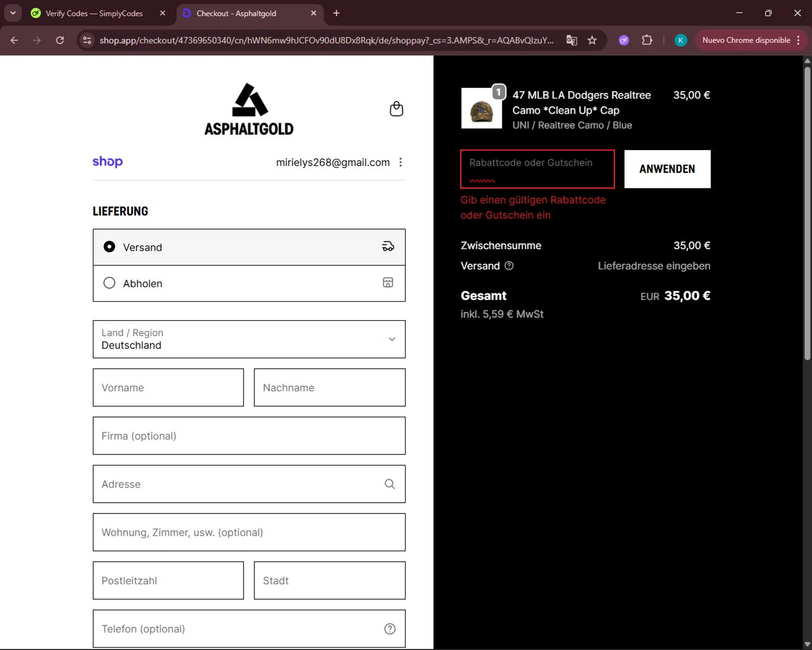Image resolution: width=812 pixels, height=650 pixels.
Task: Open the three-dot menu beside the email
Action: tap(401, 162)
